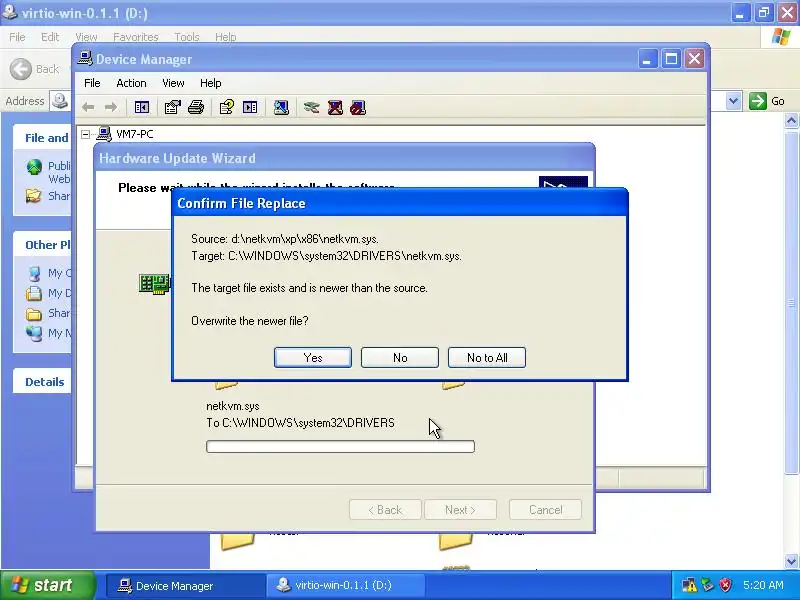Click Explorer scrollbar up arrow
Viewport: 800px width, 600px height.
point(791,120)
